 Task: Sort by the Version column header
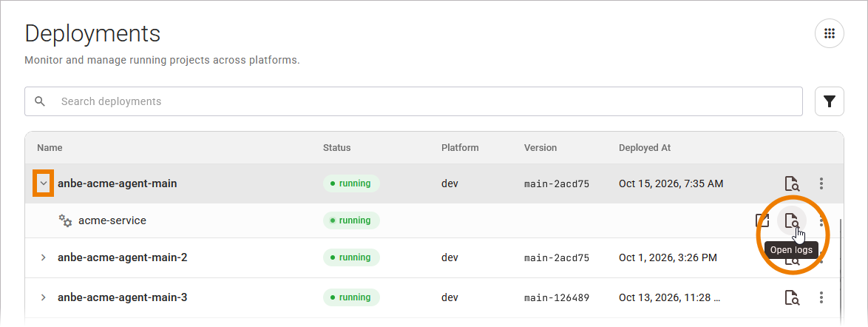pos(540,148)
